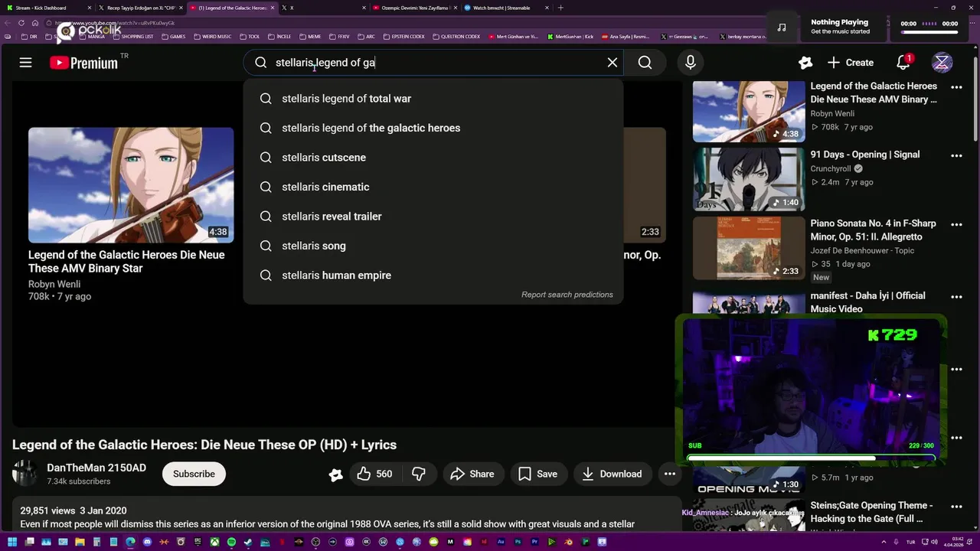
Task: Open Xbox app from the taskbar
Action: (214, 542)
